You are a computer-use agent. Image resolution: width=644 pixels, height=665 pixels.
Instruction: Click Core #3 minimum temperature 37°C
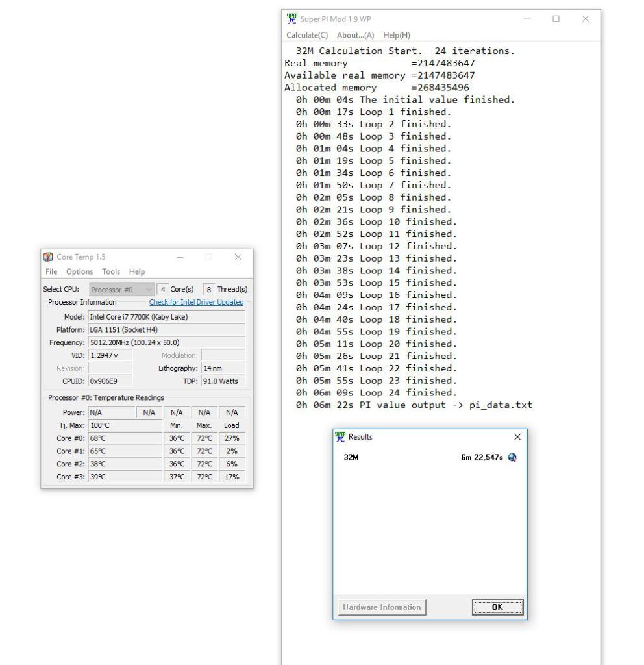click(177, 477)
